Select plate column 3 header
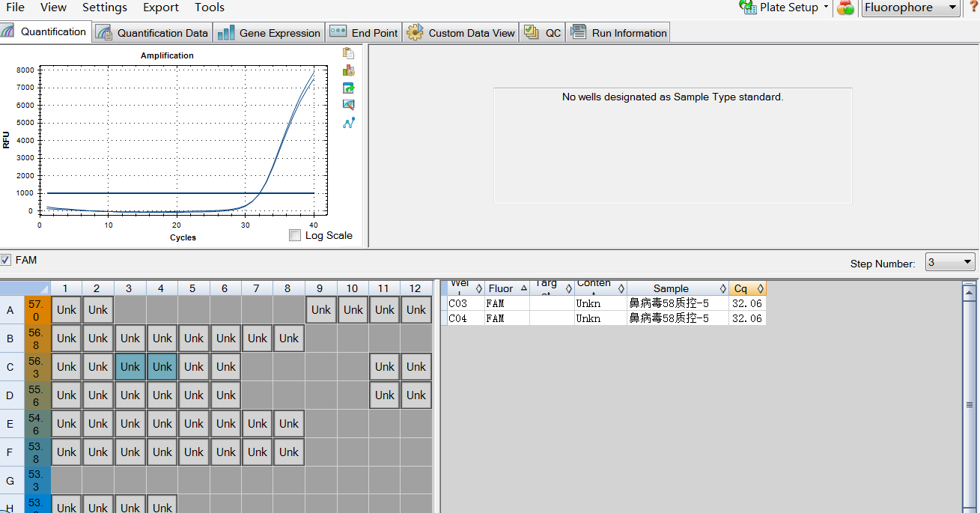980x513 pixels. point(130,288)
